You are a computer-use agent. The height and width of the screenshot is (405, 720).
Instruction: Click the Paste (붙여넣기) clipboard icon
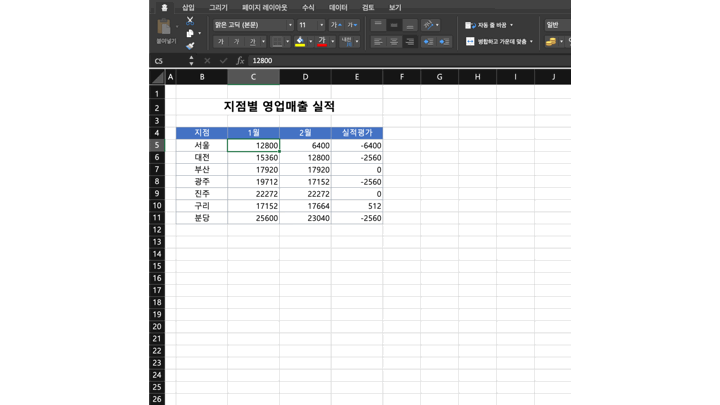[164, 27]
